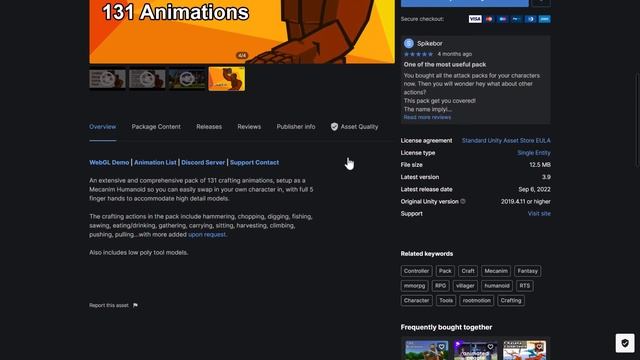Click the shield icon in Asset Quality tab
The height and width of the screenshot is (360, 640).
point(334,127)
